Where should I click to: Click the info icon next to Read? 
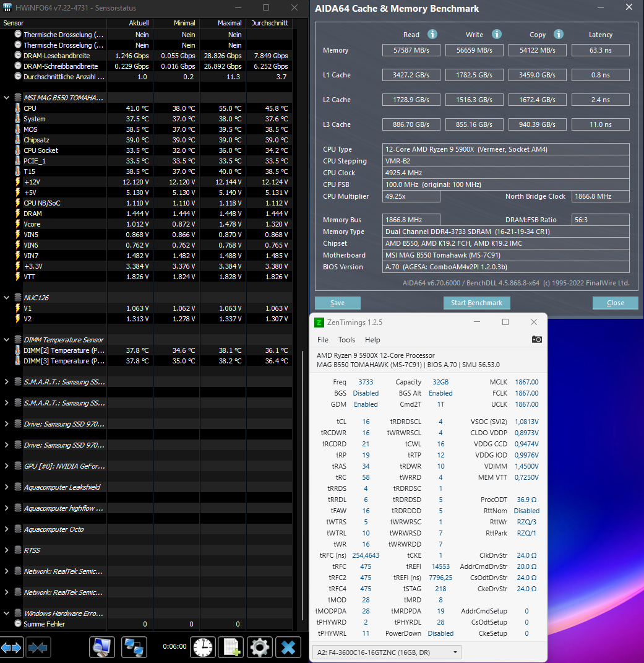pyautogui.click(x=432, y=34)
